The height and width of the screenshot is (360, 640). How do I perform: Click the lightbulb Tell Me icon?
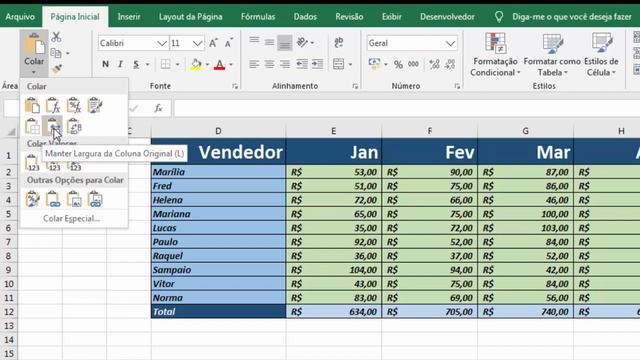click(x=499, y=17)
